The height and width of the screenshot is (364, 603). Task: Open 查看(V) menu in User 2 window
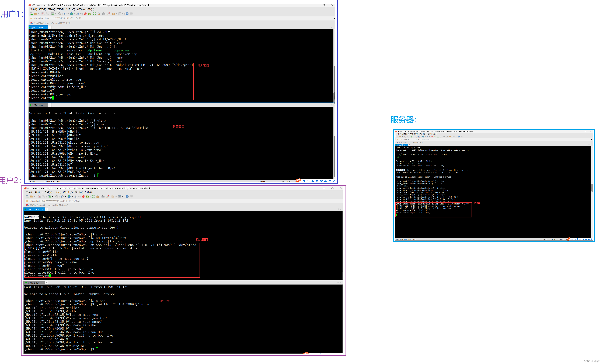click(x=48, y=193)
